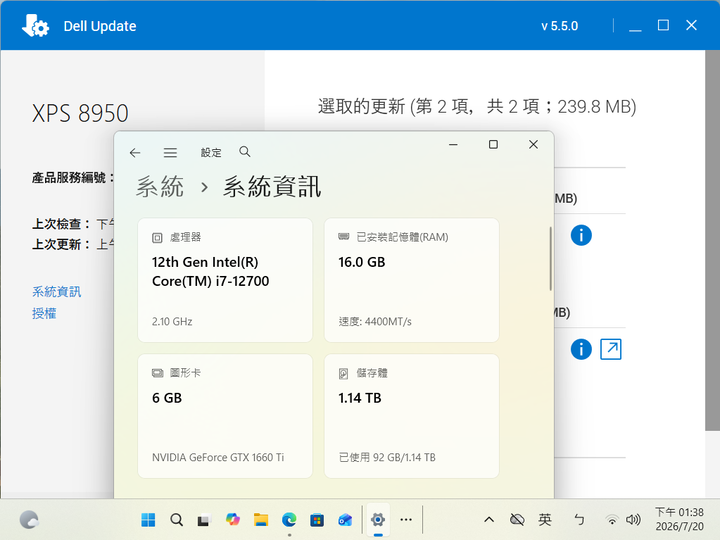Open Wi-Fi network settings in tray
Viewport: 720px width, 540px height.
(x=612, y=520)
